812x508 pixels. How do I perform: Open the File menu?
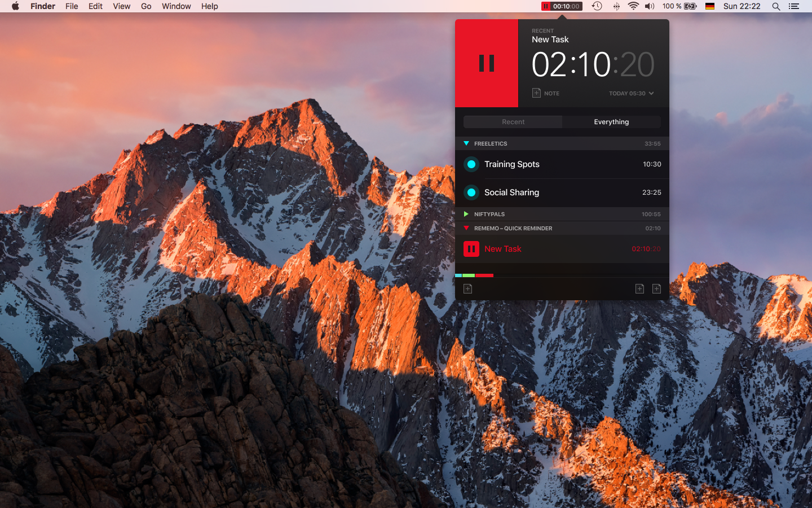point(72,6)
